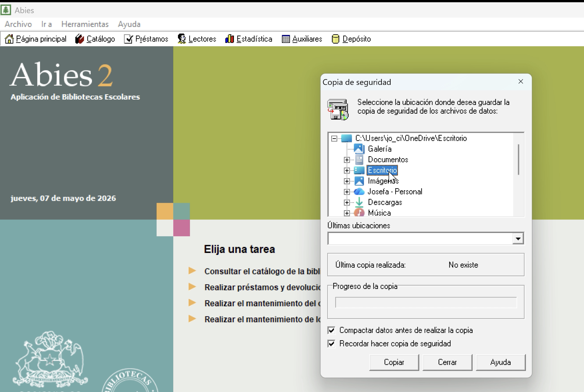
Task: Click the Abies tree icon in title bar
Action: point(6,10)
